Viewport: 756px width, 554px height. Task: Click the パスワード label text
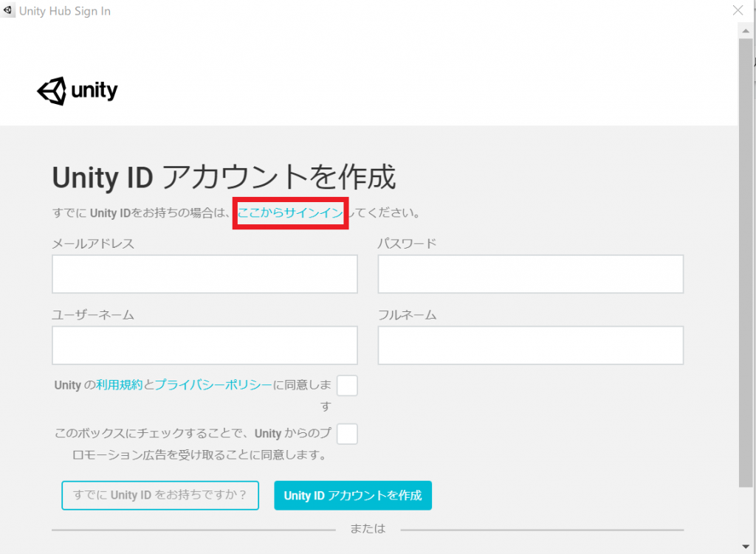coord(407,243)
